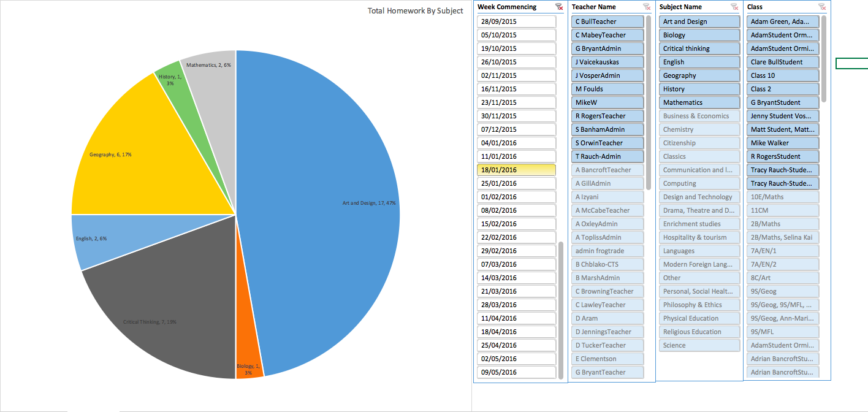This screenshot has width=868, height=412.
Task: Select week 29/02/2016
Action: click(516, 251)
